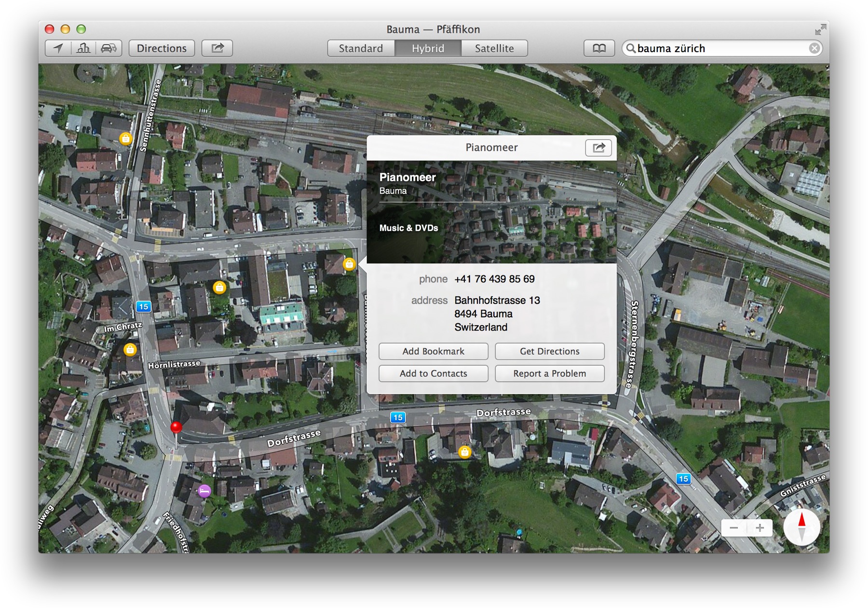The width and height of the screenshot is (868, 608).
Task: Click route 15 shield on Dorfstrasse
Action: click(397, 417)
